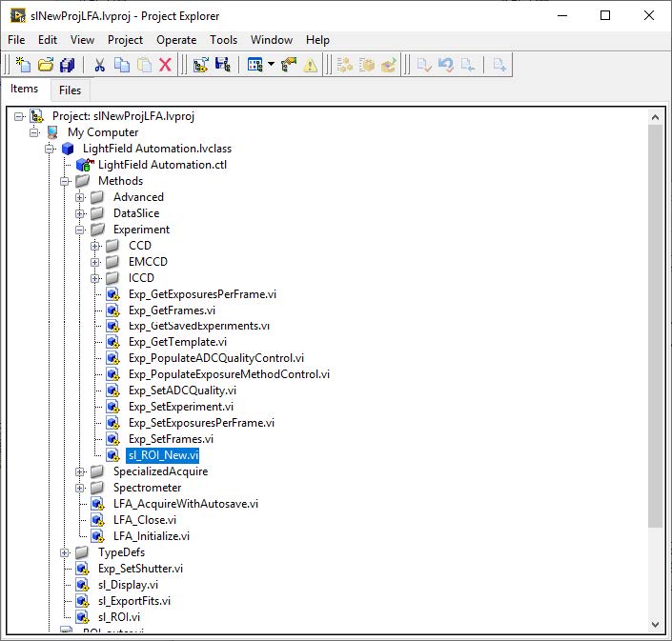Open the Project menu
This screenshot has width=672, height=641.
coord(125,40)
